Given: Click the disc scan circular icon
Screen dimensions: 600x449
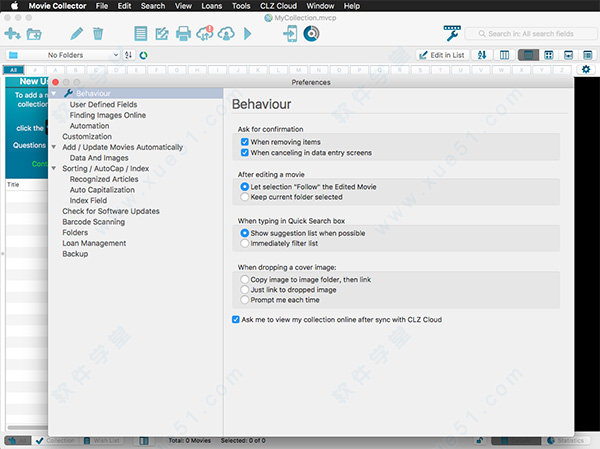Looking at the screenshot, I should [311, 34].
